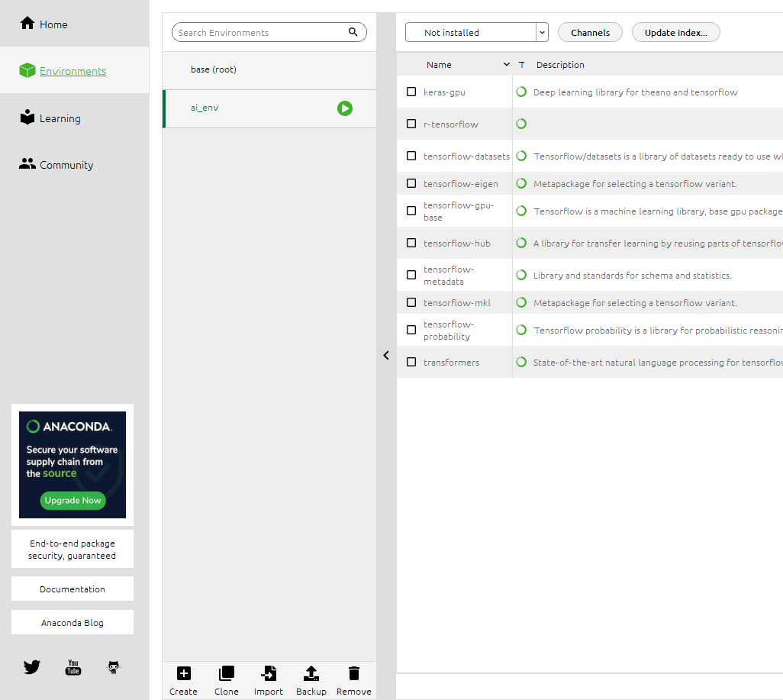Check the transformers package checkbox
The width and height of the screenshot is (783, 700).
411,362
